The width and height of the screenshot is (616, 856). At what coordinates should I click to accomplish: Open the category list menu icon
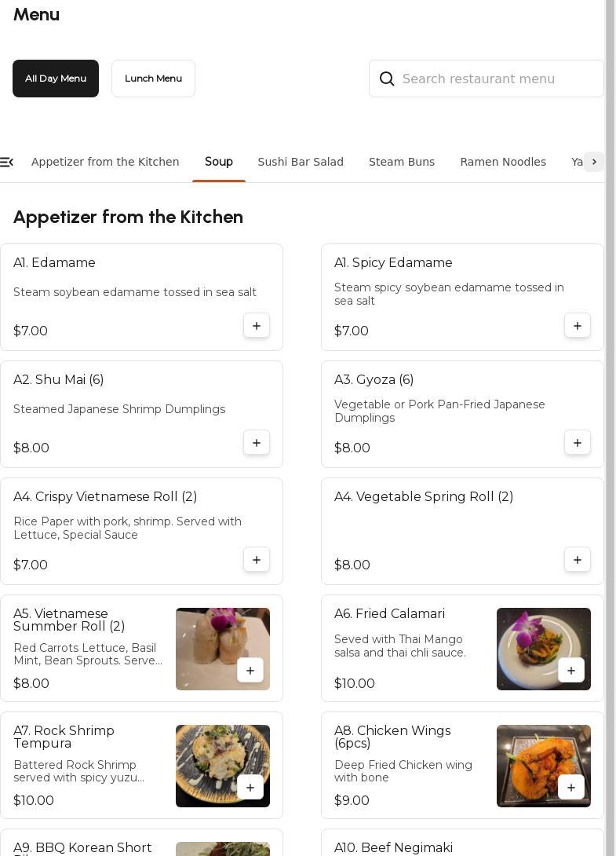(7, 162)
